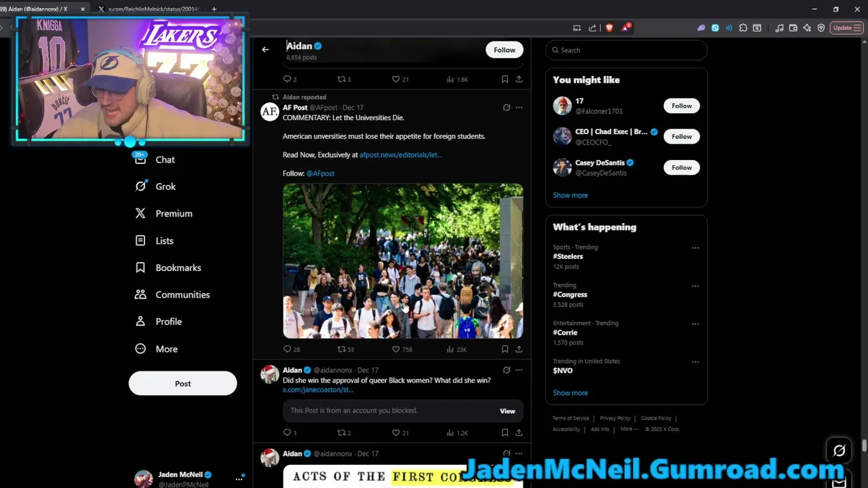Reply to AF Post post with 26 replies
Image resolution: width=868 pixels, height=488 pixels.
292,350
